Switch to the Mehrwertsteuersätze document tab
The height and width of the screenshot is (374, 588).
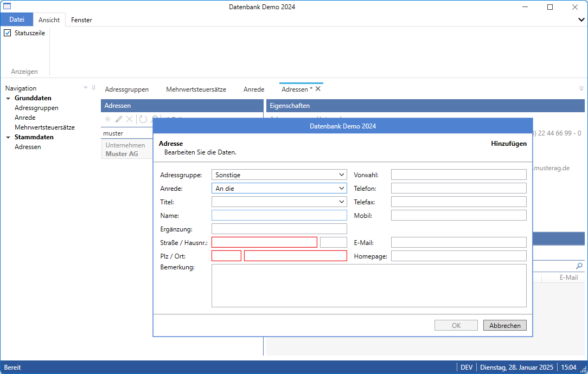coord(196,89)
